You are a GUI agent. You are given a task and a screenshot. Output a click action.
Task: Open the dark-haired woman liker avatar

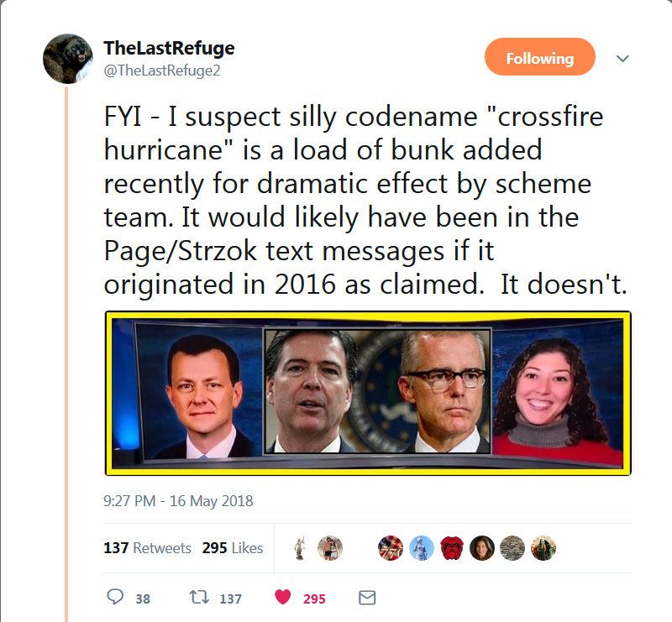click(x=482, y=548)
